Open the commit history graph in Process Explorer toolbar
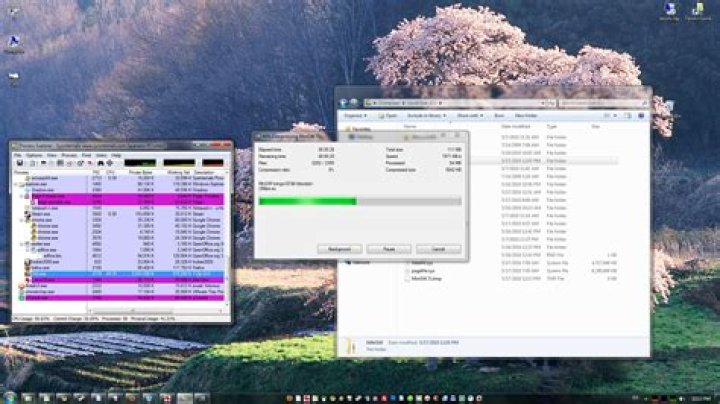720x404 pixels. click(x=179, y=163)
